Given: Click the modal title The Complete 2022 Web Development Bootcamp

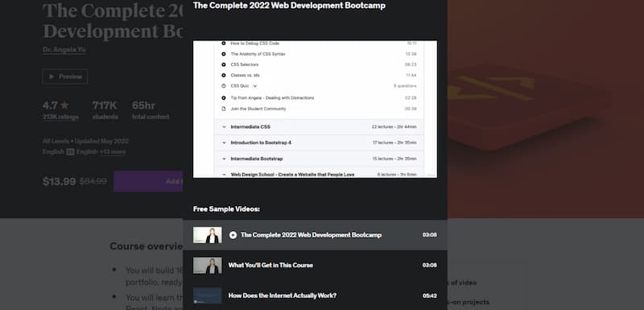Looking at the screenshot, I should point(289,6).
